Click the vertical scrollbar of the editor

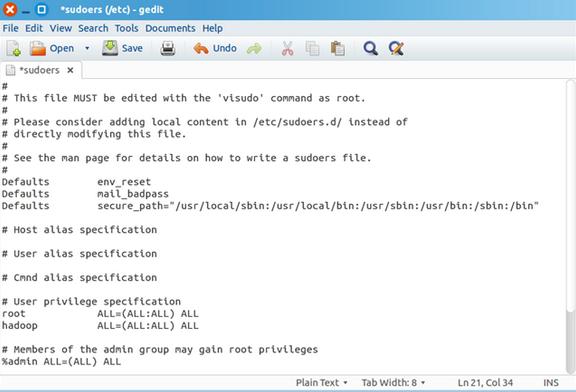570,226
